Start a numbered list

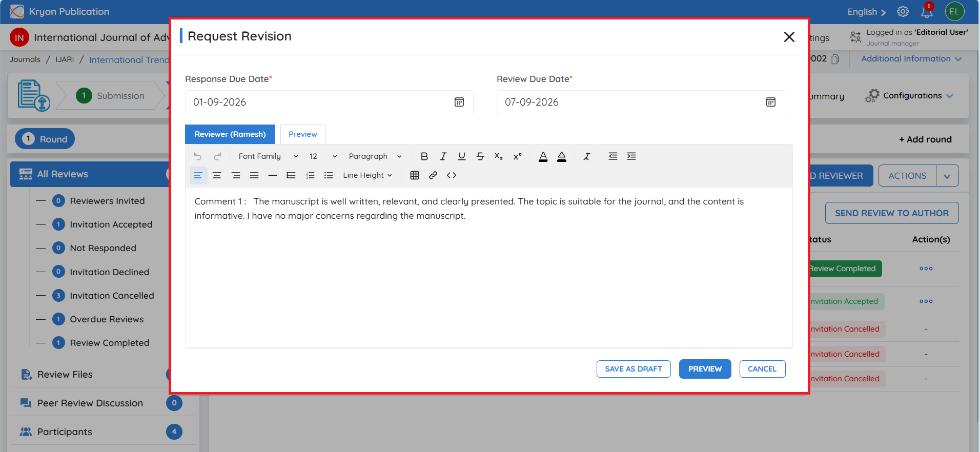(x=310, y=175)
